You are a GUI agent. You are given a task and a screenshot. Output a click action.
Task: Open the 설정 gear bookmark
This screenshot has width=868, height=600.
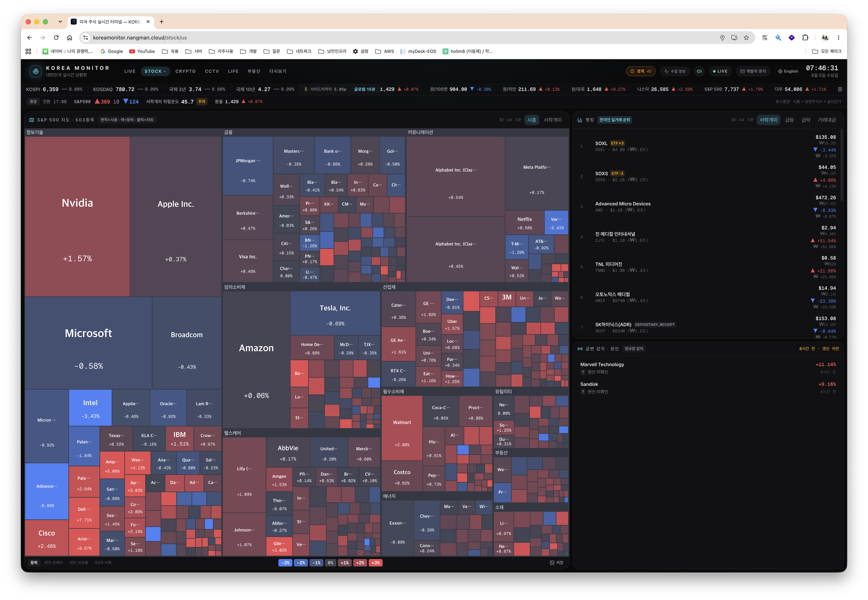point(360,52)
